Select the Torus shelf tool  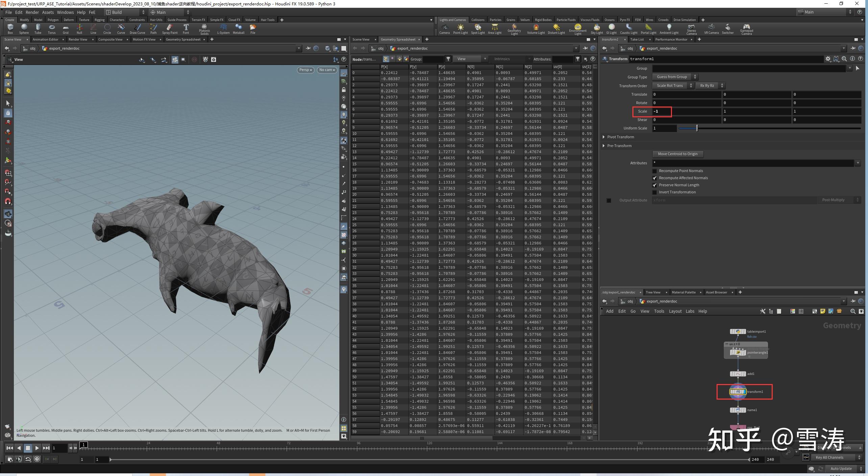tap(51, 29)
